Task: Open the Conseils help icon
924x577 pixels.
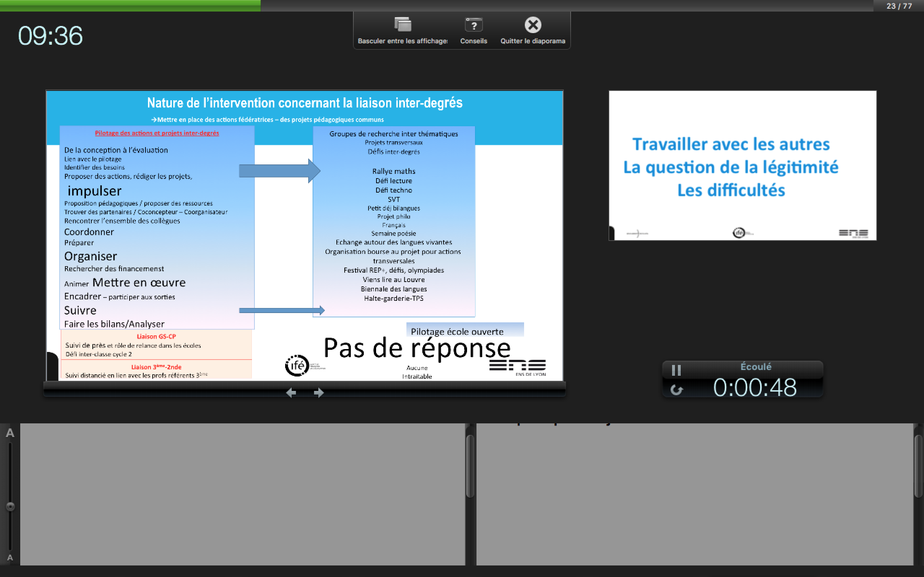Action: coord(474,25)
